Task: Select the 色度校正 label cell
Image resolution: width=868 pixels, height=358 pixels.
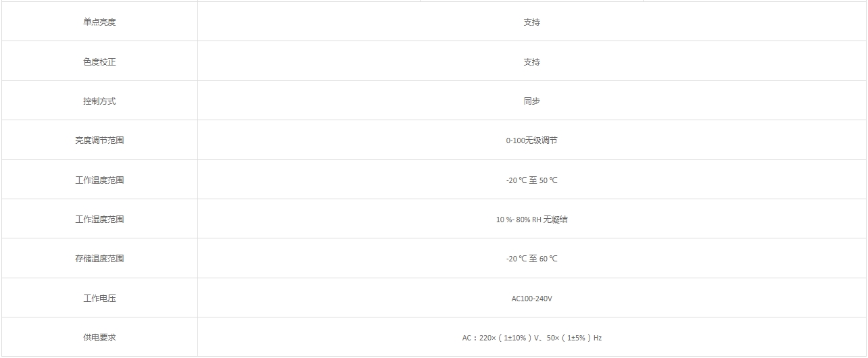Action: (x=99, y=62)
